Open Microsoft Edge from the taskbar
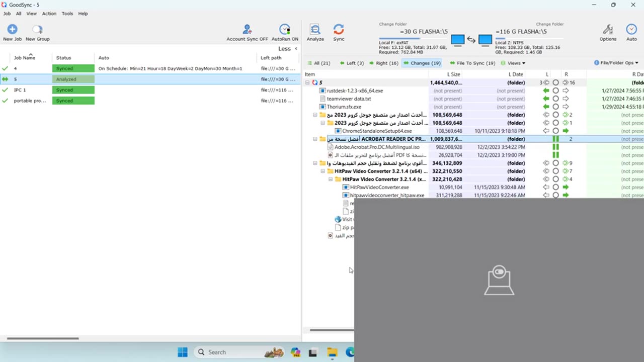Viewport: 644px width, 362px height. click(x=350, y=352)
